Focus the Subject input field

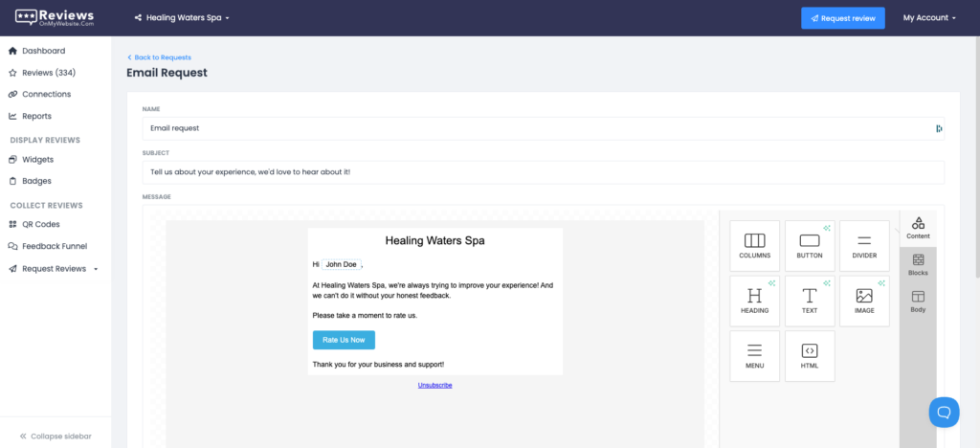pos(543,172)
